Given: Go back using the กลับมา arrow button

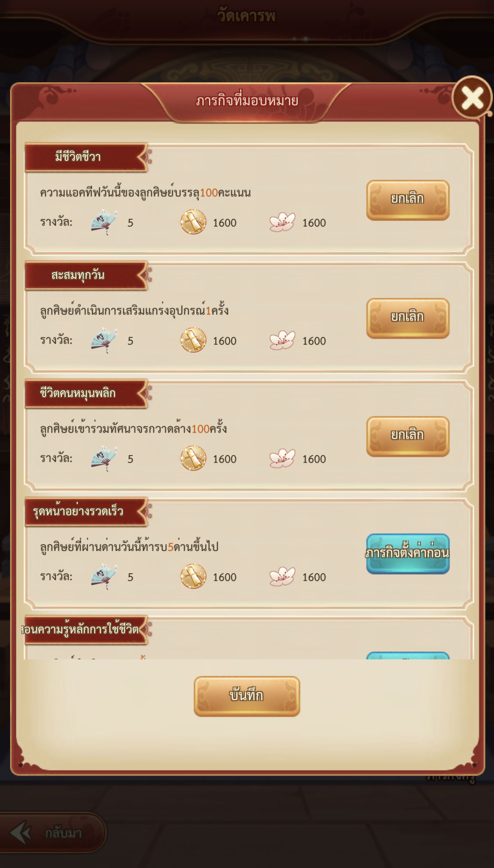Looking at the screenshot, I should click(x=52, y=833).
